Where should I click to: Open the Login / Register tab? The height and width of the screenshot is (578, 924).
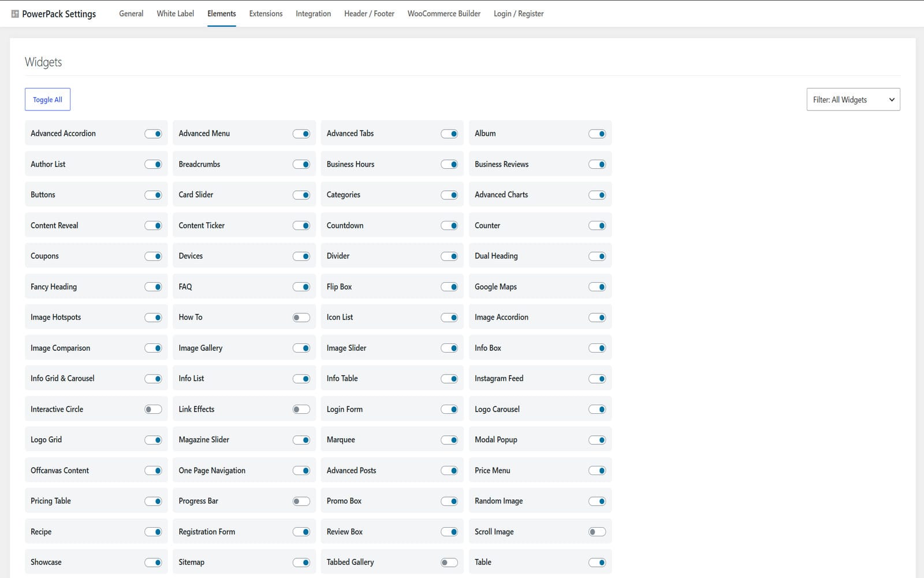519,14
